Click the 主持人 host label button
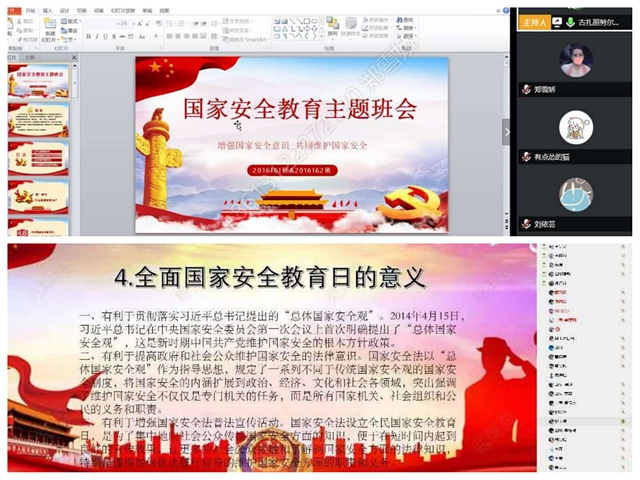 tap(534, 21)
